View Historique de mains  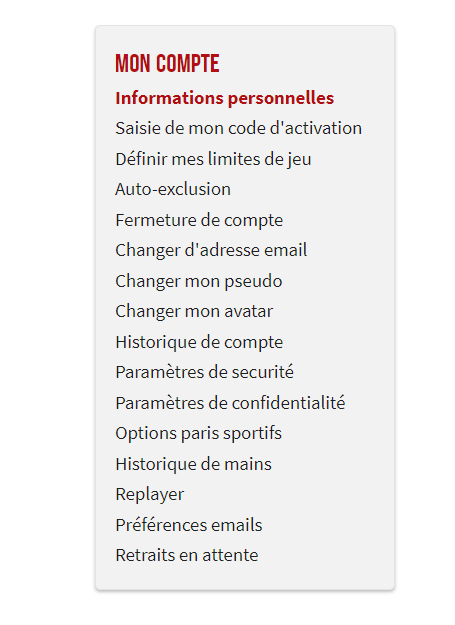coord(194,464)
